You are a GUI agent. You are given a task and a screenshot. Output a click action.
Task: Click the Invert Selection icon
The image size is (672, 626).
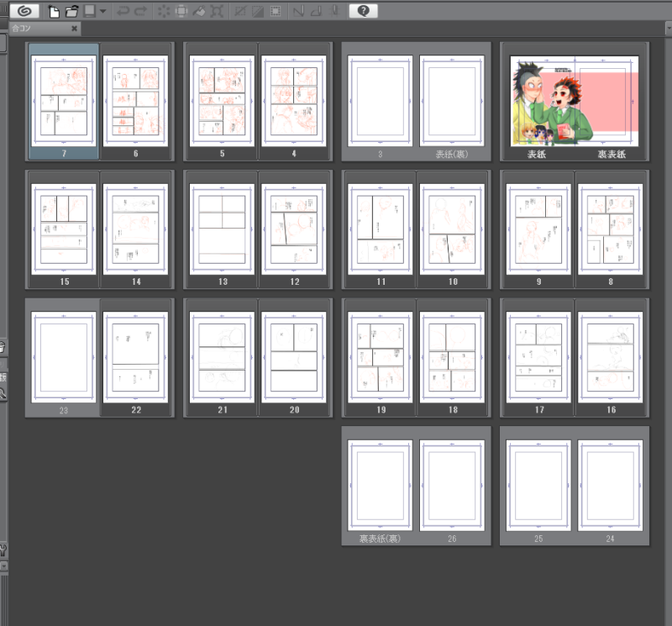tap(258, 11)
